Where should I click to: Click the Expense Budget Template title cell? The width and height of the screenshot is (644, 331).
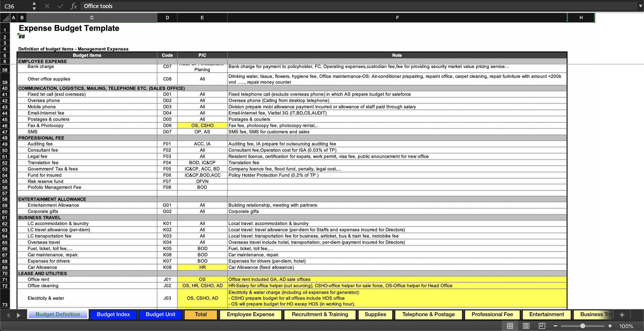pos(69,28)
